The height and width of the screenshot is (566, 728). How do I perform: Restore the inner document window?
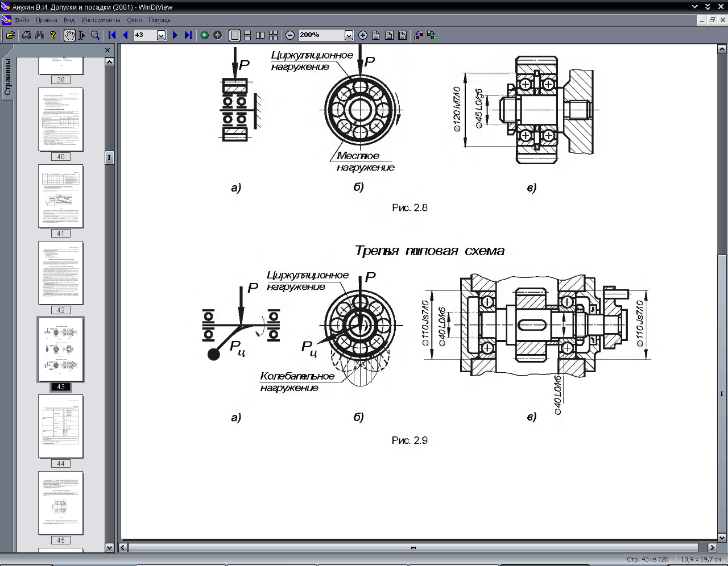pos(712,20)
